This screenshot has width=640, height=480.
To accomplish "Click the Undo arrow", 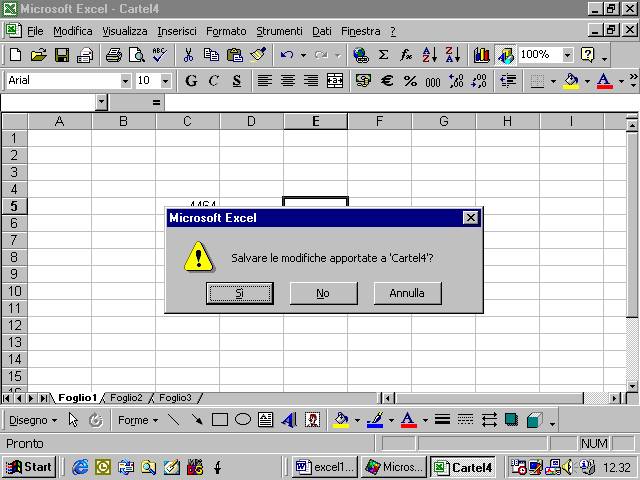I will 287,55.
